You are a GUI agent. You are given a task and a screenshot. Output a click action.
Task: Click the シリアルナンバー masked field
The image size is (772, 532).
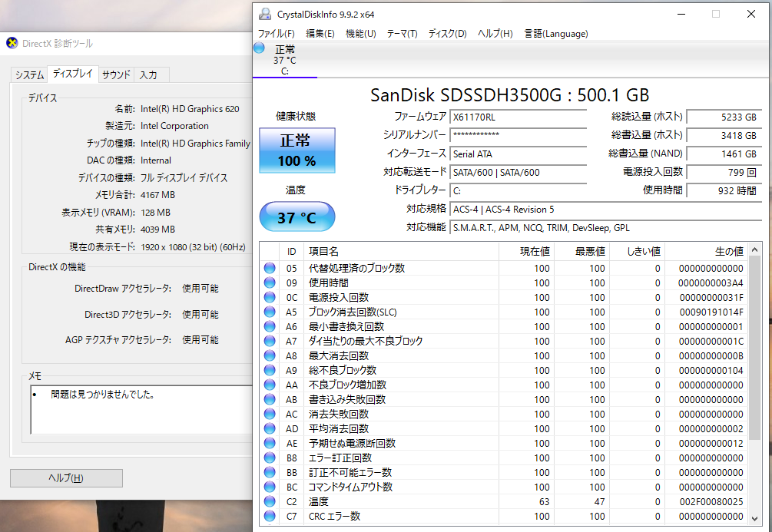518,135
